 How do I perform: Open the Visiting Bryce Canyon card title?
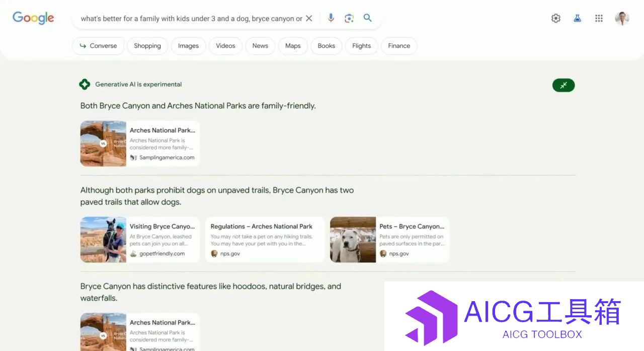tap(163, 227)
